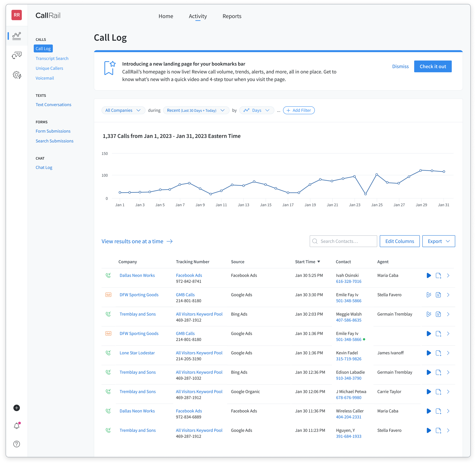476x464 pixels.
Task: Click the tagged call icon for Meggie Walsh
Action: point(429,314)
